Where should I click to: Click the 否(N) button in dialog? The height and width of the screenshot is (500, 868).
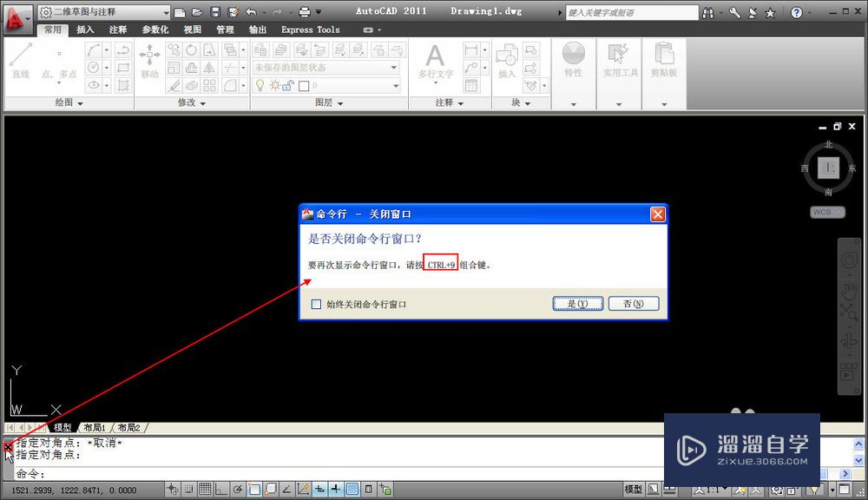[634, 303]
